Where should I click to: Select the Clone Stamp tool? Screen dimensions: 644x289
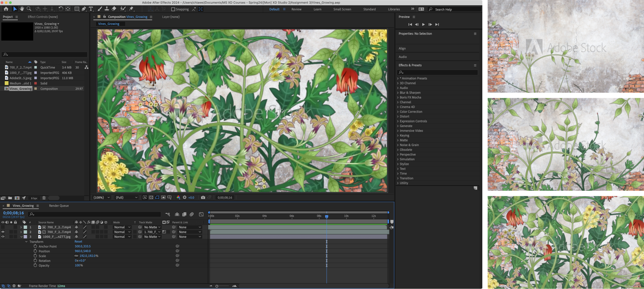(x=107, y=9)
